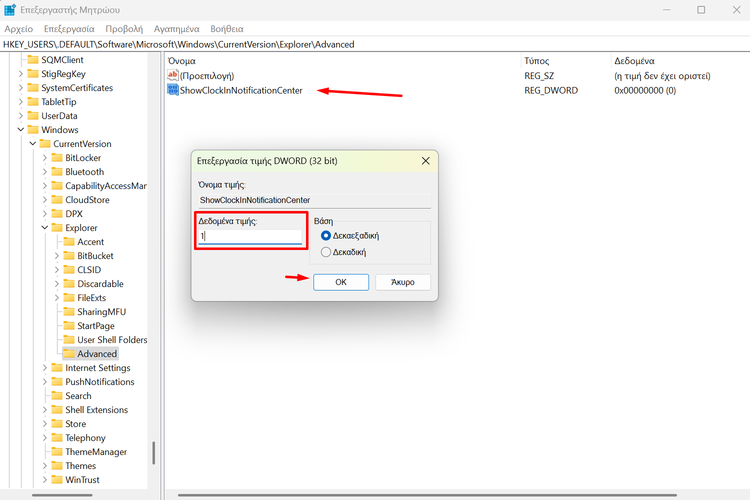
Task: Click the Bluetooth folder icon
Action: click(x=57, y=171)
